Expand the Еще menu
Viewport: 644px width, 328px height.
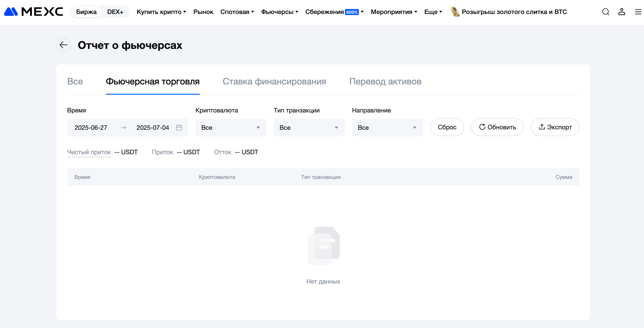(x=433, y=12)
